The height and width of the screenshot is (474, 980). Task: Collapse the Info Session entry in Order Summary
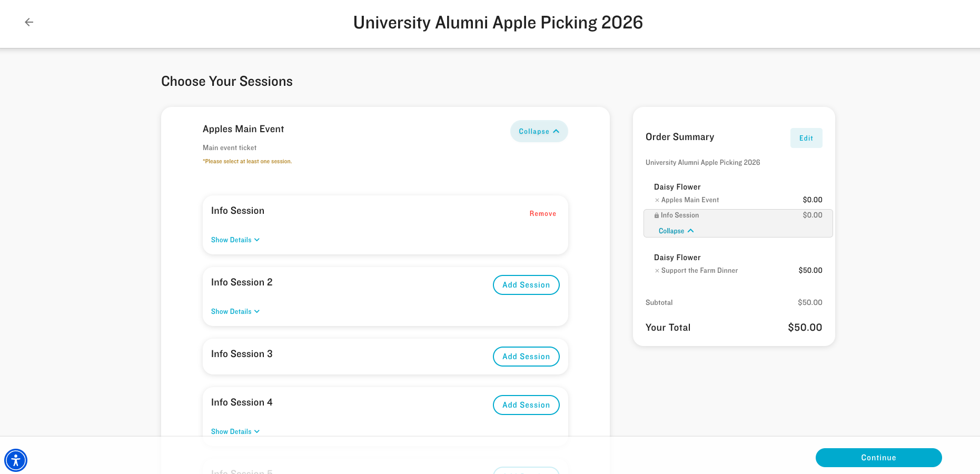676,231
